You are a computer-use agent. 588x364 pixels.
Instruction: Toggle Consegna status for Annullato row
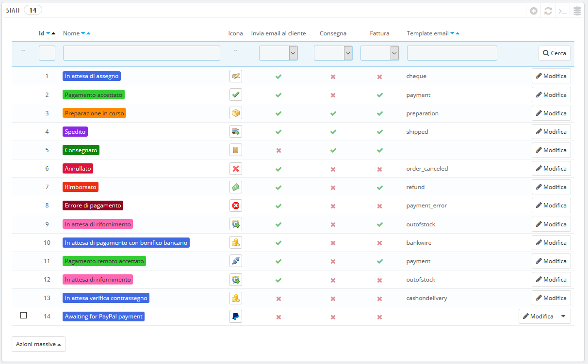[333, 169]
